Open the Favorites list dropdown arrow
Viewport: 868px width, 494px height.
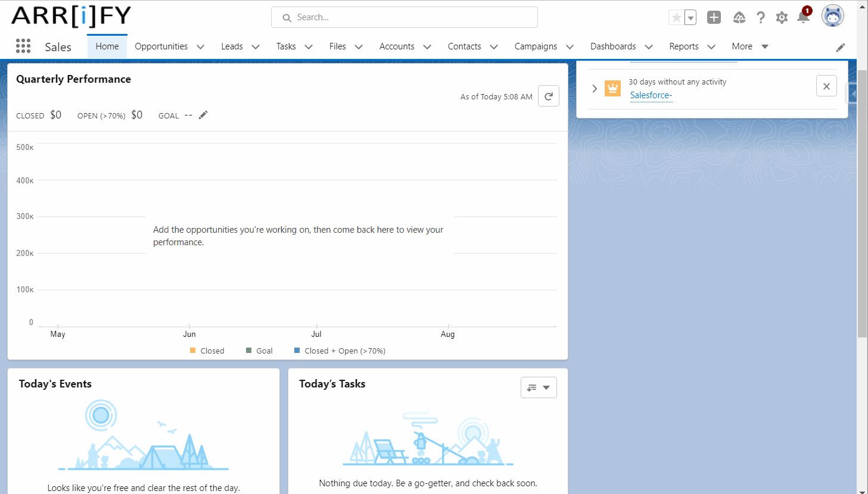(x=690, y=18)
